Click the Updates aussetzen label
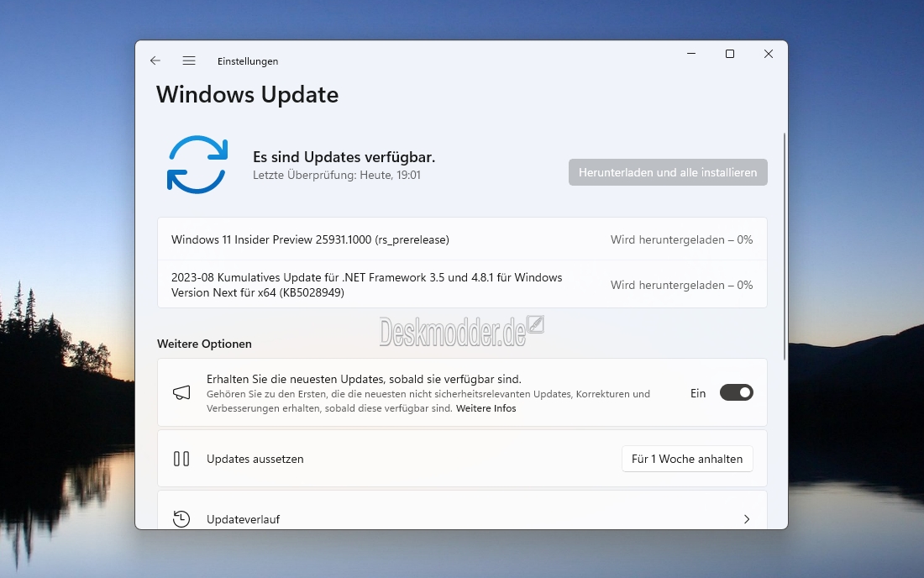This screenshot has height=578, width=924. click(255, 459)
